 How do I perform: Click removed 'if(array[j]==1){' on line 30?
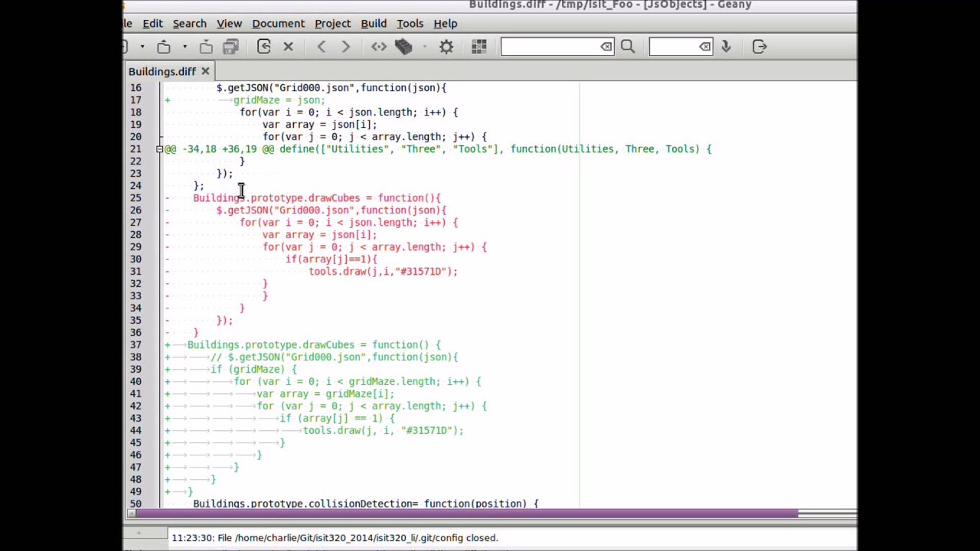[332, 259]
